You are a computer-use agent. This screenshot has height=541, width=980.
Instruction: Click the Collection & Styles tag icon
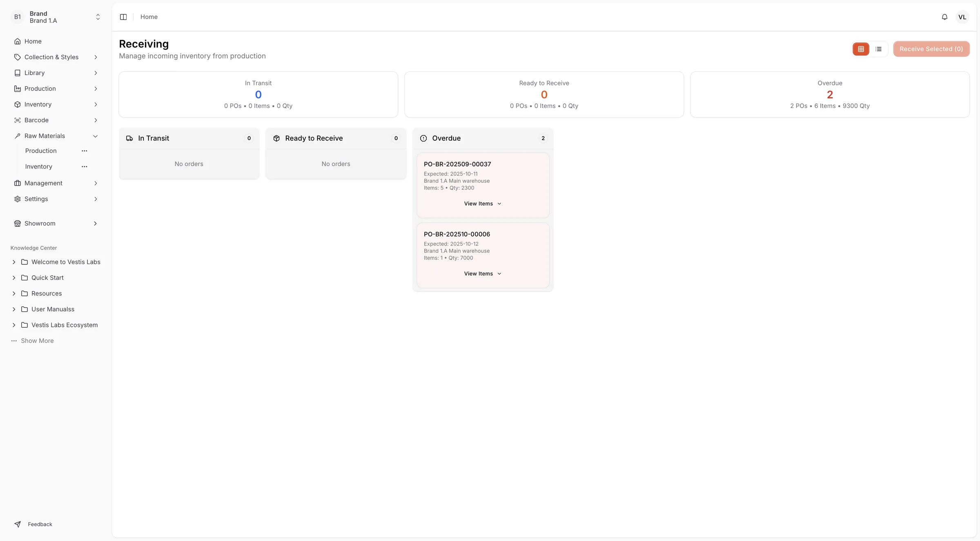pyautogui.click(x=18, y=57)
